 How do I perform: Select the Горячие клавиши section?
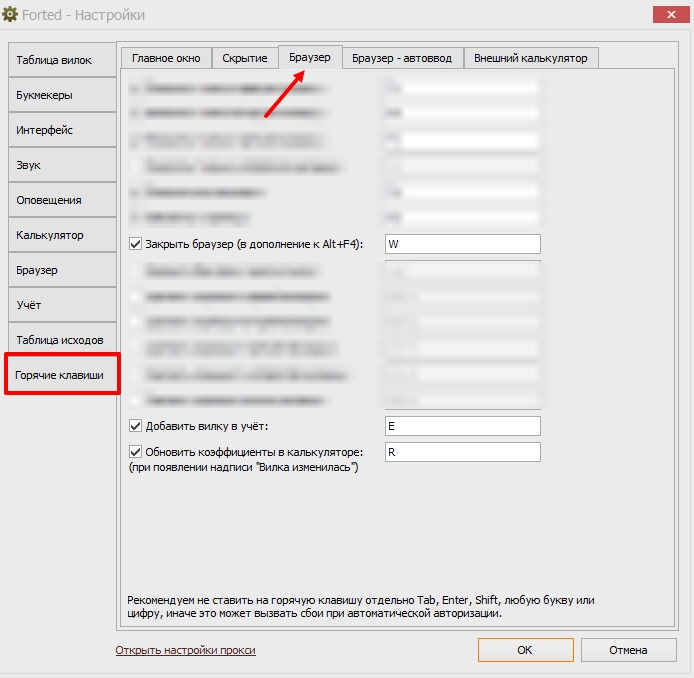click(x=62, y=374)
